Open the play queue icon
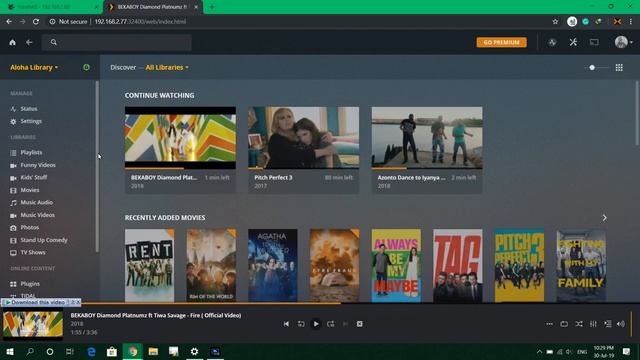Screen dimensions: 640x360 tap(608, 324)
